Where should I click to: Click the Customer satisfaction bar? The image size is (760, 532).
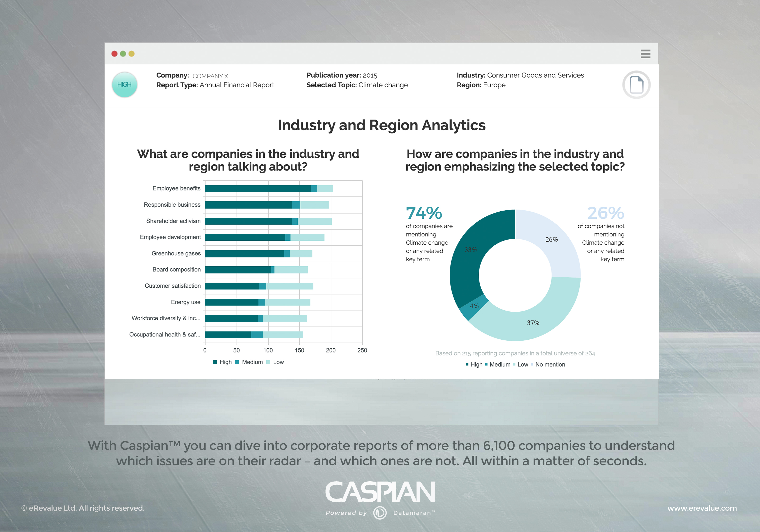coord(259,286)
